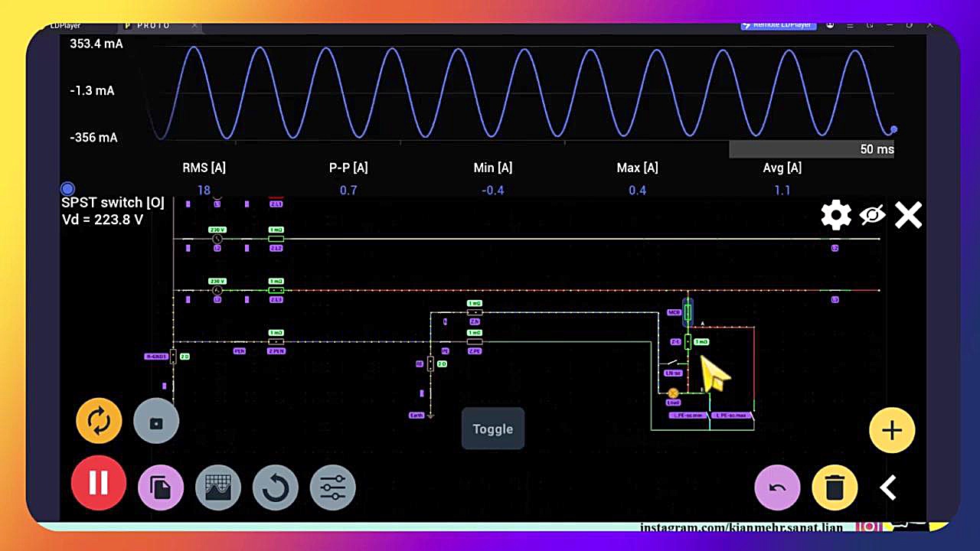
Task: Reset the simulation with the circular arrow
Action: click(276, 487)
